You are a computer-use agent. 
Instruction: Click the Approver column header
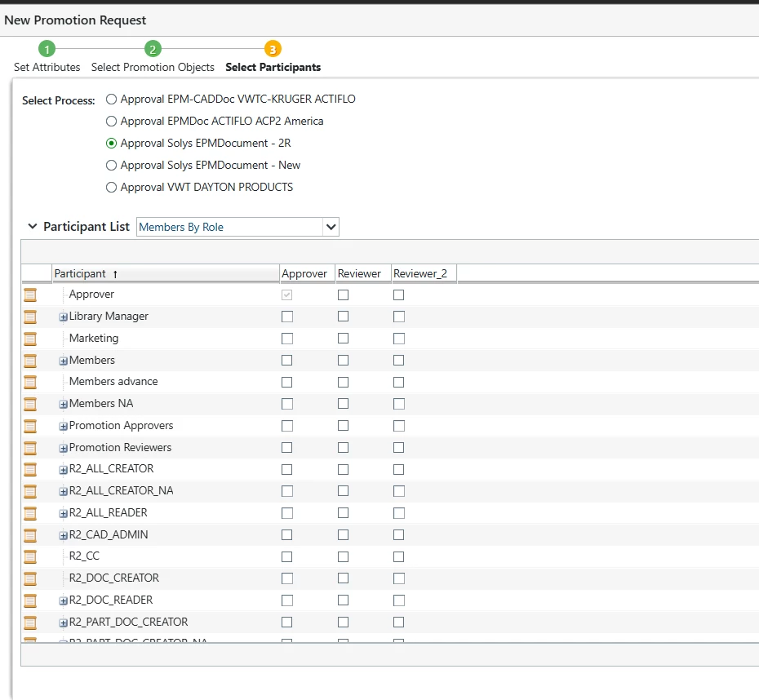coord(307,274)
